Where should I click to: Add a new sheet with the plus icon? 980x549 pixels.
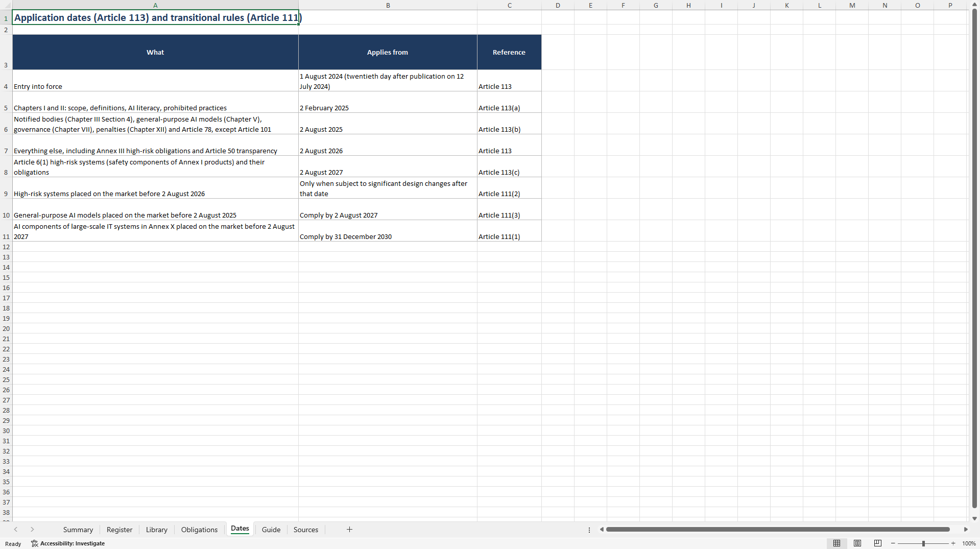click(x=349, y=530)
